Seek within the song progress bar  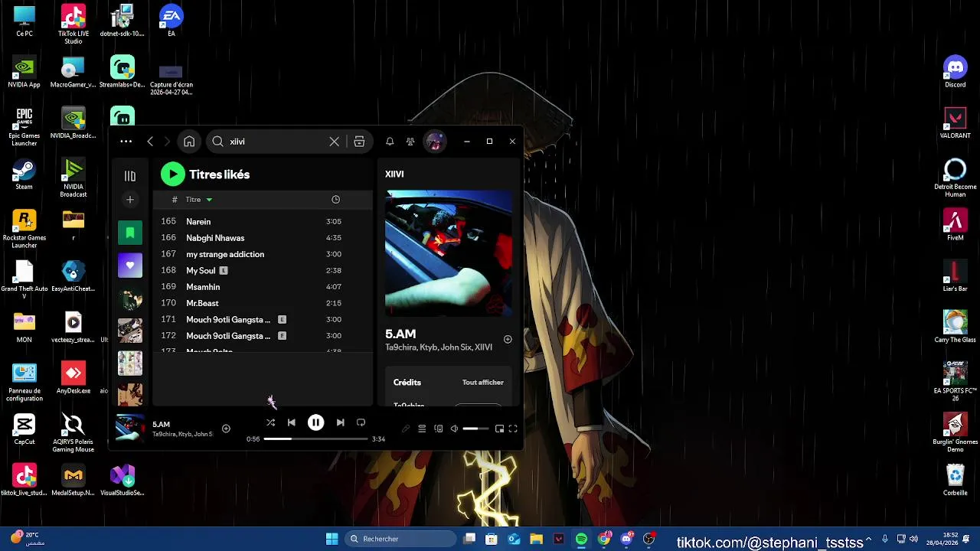click(x=315, y=439)
